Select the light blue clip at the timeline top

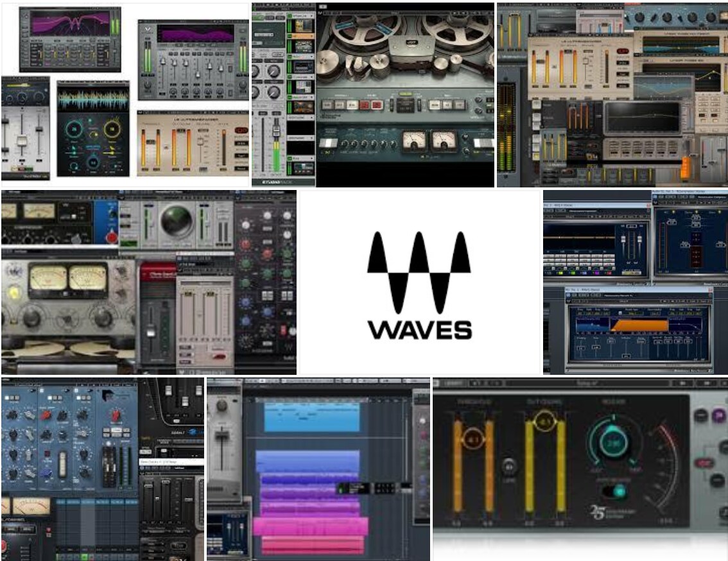(311, 417)
